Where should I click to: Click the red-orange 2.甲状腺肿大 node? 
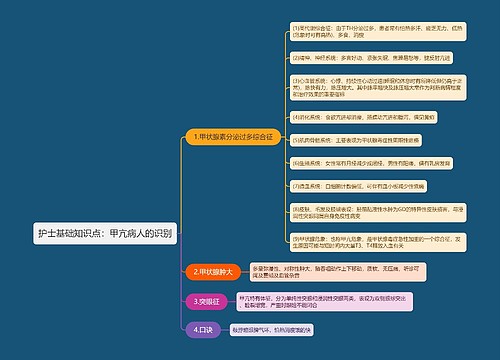[213, 272]
